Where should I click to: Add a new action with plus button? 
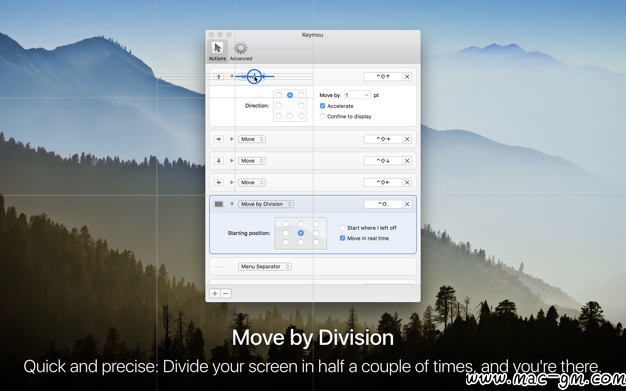pyautogui.click(x=215, y=294)
